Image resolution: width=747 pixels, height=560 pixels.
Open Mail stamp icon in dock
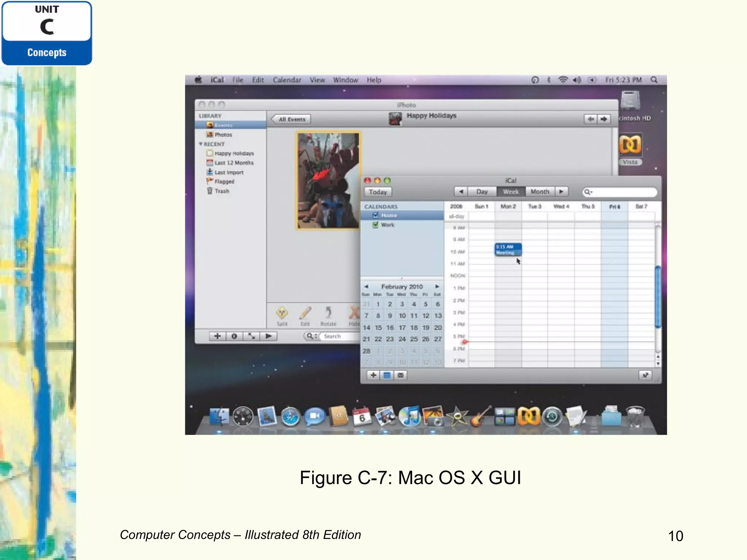coord(267,416)
